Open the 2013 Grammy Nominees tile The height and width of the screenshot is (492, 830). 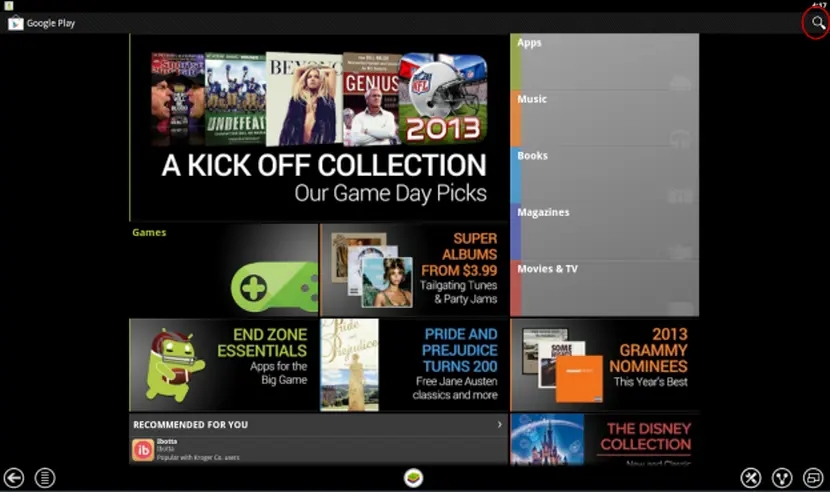(604, 365)
